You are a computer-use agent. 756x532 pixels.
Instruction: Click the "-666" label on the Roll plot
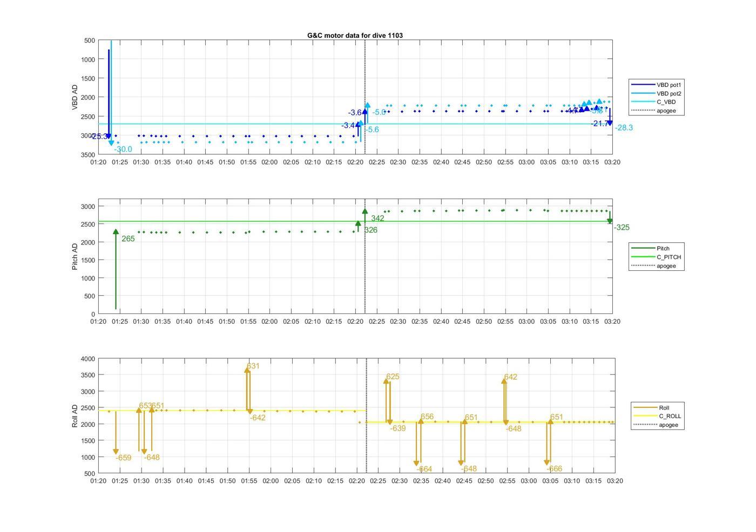tap(555, 469)
